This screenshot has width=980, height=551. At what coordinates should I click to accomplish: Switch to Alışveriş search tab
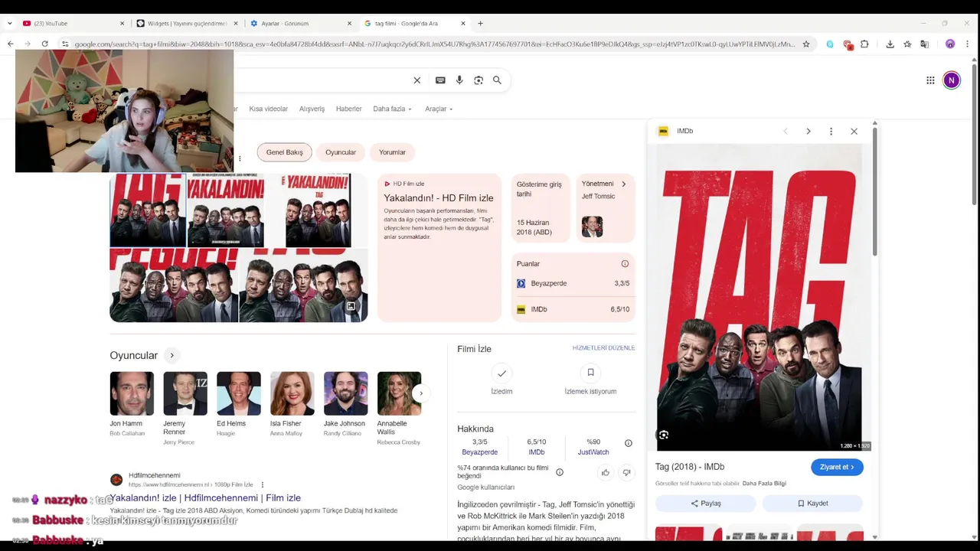pos(312,109)
